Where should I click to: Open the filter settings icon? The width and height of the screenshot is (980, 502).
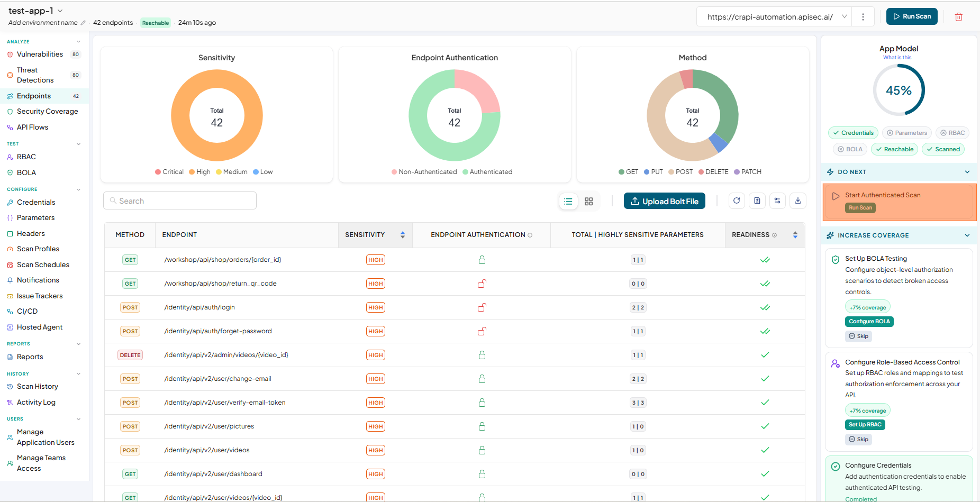pos(777,200)
